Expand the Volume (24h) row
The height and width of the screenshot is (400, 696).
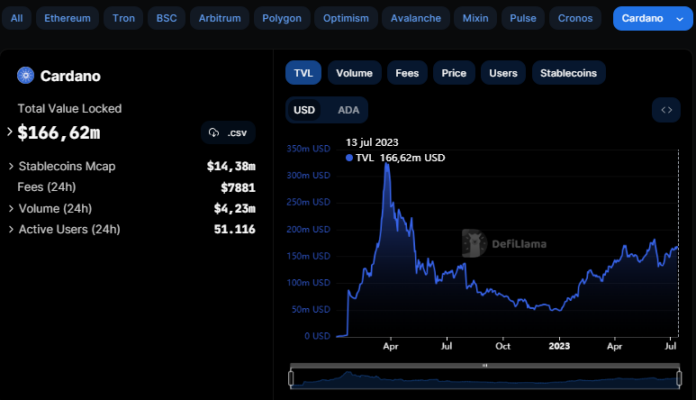pyautogui.click(x=11, y=209)
